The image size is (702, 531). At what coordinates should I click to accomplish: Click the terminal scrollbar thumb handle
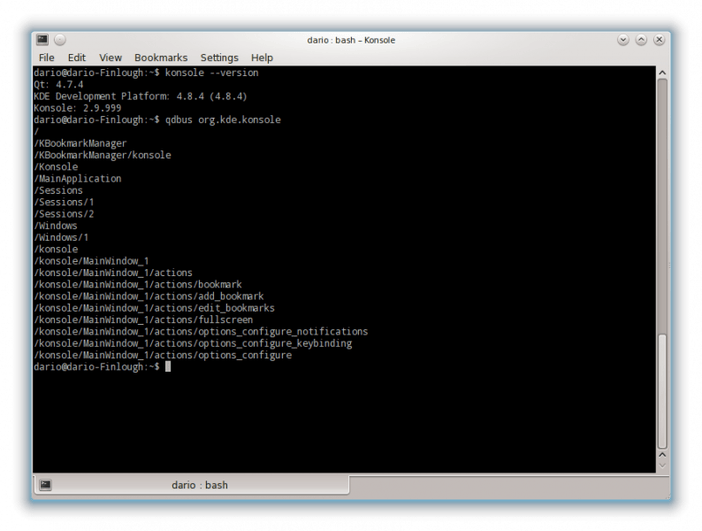(x=661, y=390)
